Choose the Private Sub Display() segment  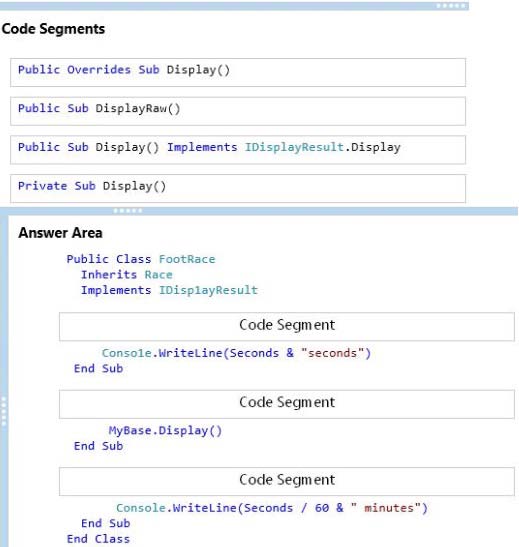(238, 188)
